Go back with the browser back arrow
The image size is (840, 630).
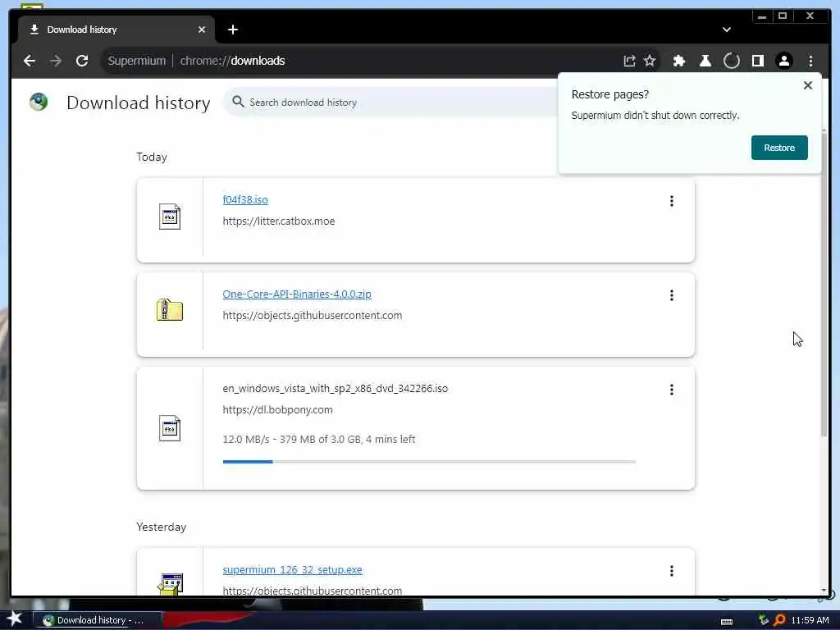click(x=30, y=61)
